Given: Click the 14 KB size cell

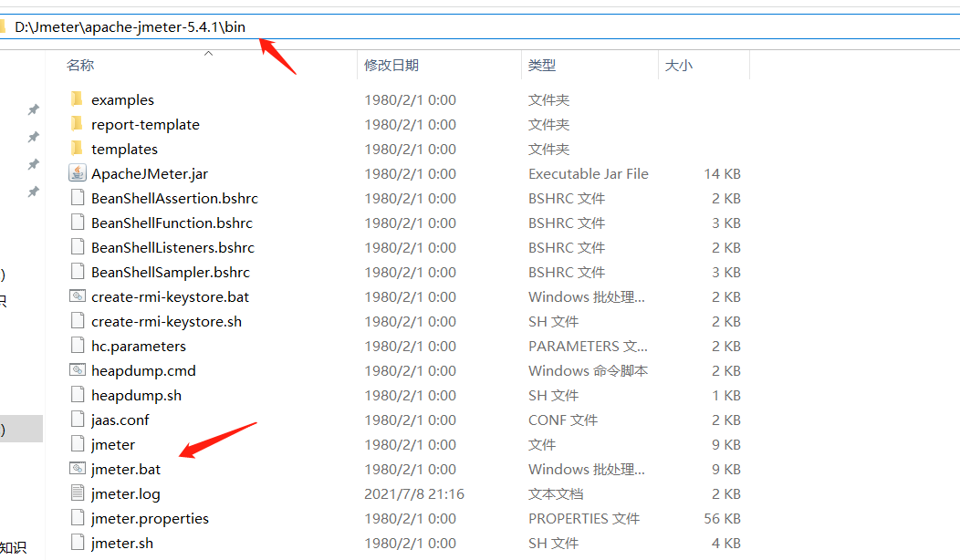Looking at the screenshot, I should (x=723, y=174).
